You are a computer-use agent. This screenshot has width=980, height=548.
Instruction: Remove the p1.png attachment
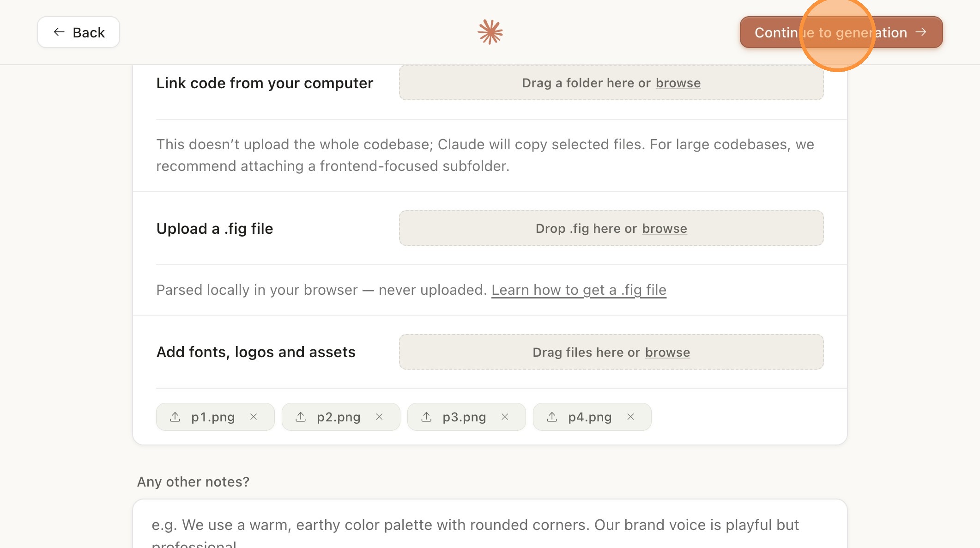pos(254,417)
